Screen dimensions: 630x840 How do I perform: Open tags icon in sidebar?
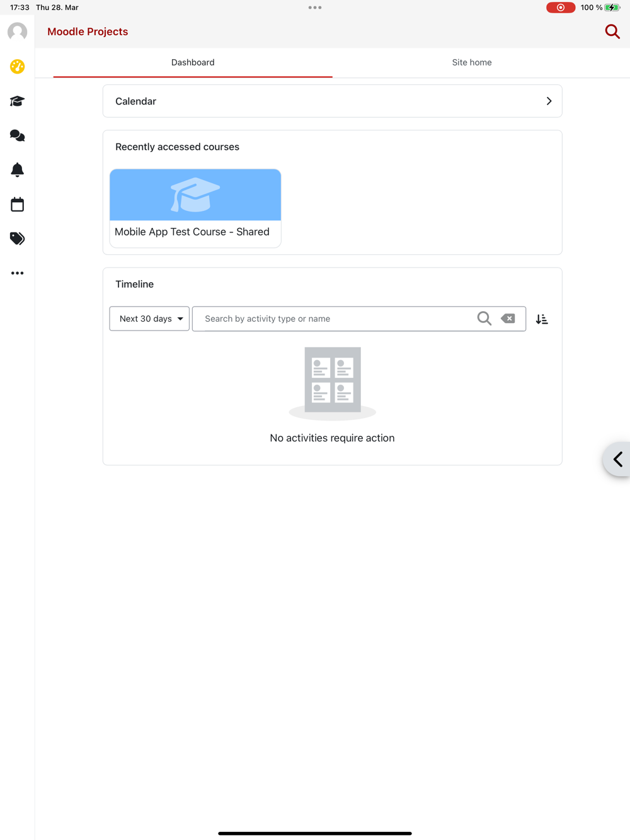pos(17,238)
